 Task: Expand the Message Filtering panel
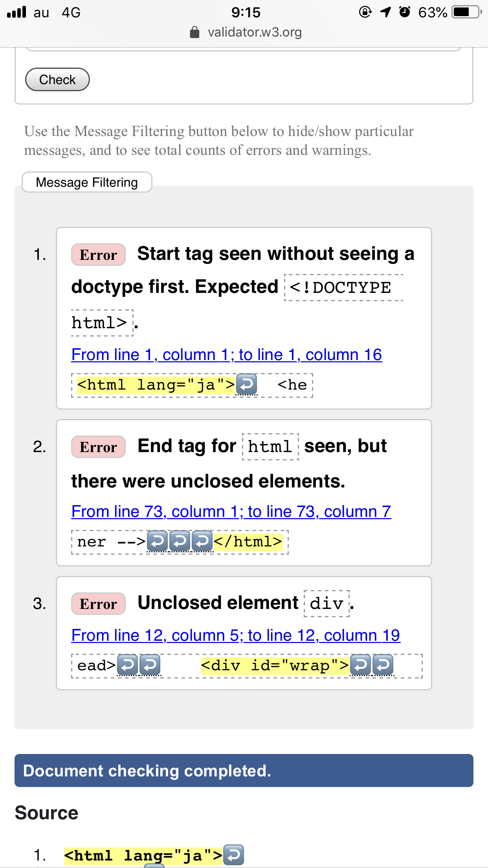coord(87,182)
